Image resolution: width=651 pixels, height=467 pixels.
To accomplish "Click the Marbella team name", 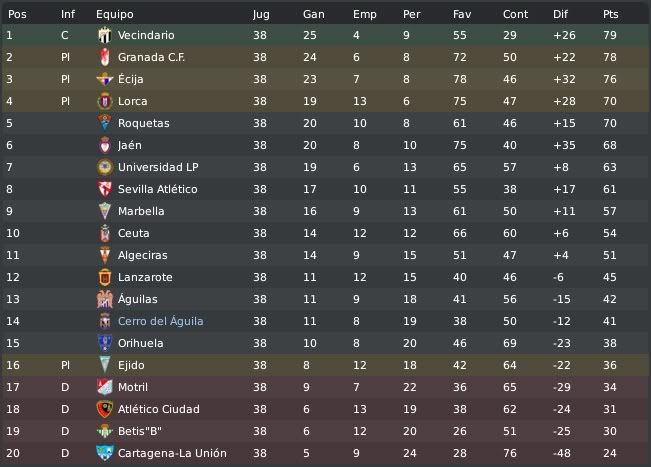I will pyautogui.click(x=141, y=211).
